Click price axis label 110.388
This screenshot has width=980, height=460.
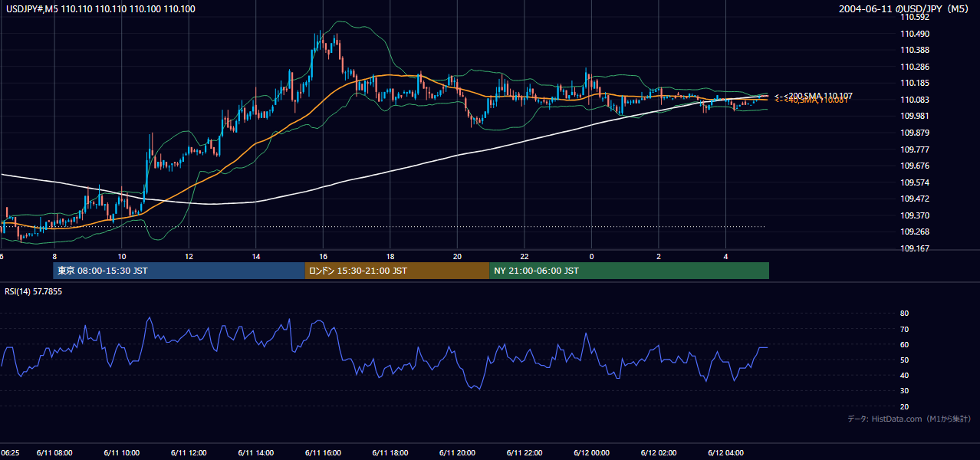[x=914, y=50]
